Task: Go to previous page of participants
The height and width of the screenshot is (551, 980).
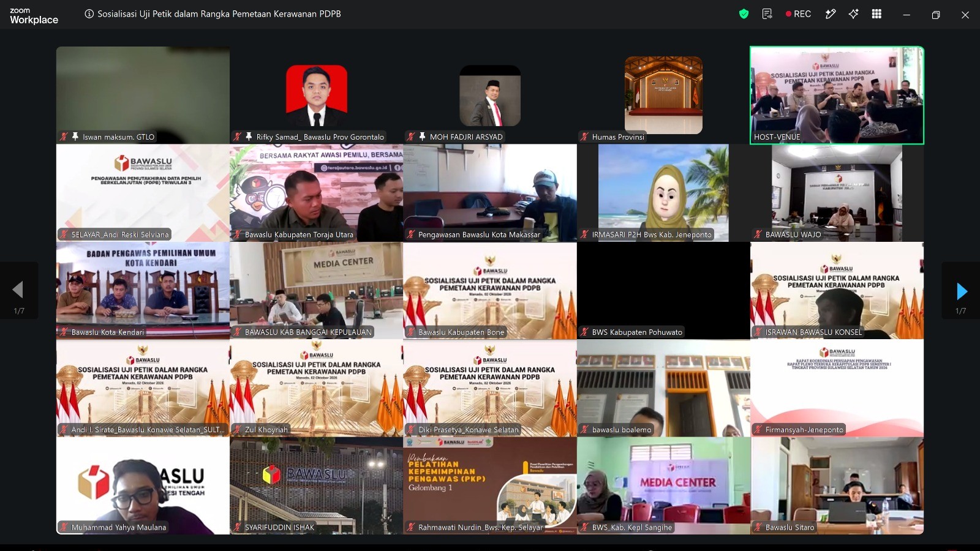Action: pyautogui.click(x=18, y=291)
